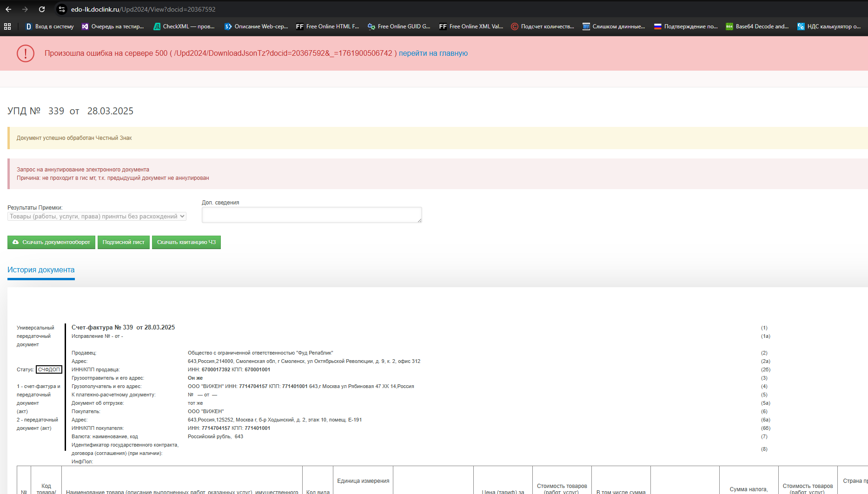The width and height of the screenshot is (868, 494).
Task: Expand the 'Результаты Приемки' dropdown
Action: click(97, 217)
